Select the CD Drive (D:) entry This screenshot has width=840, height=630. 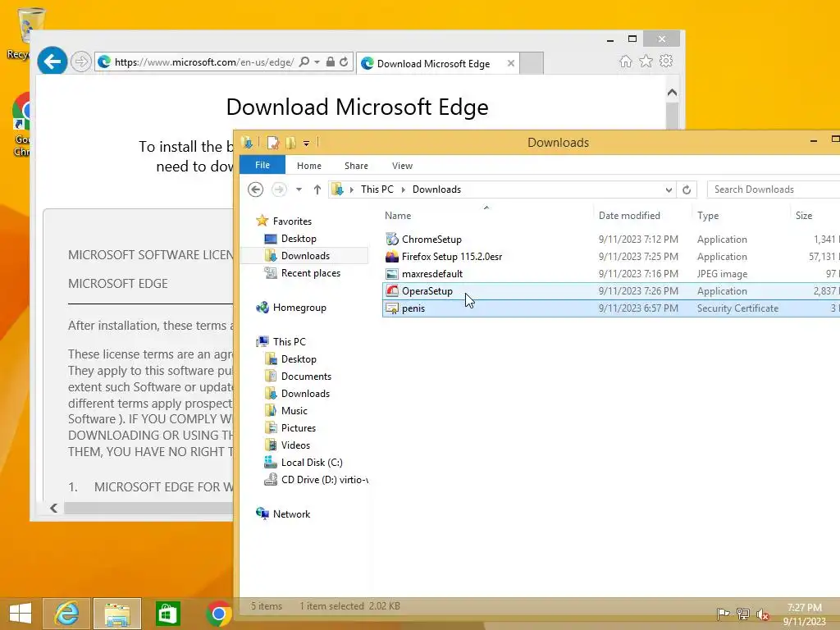316,479
